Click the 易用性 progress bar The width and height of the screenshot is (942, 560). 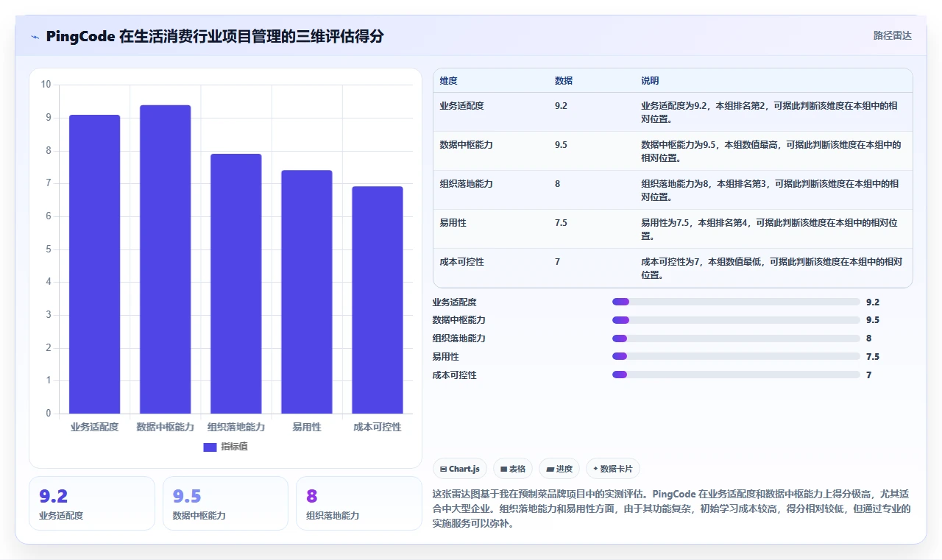pyautogui.click(x=736, y=356)
